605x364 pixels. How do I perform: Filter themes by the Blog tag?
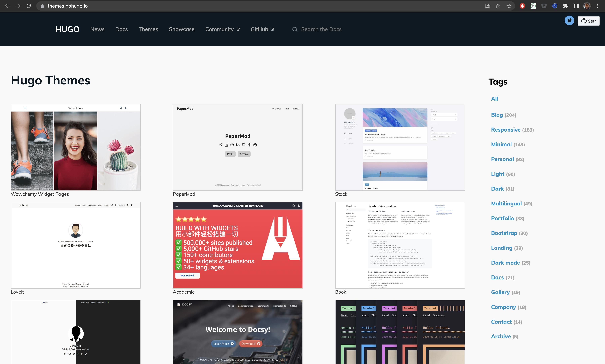[x=497, y=115]
